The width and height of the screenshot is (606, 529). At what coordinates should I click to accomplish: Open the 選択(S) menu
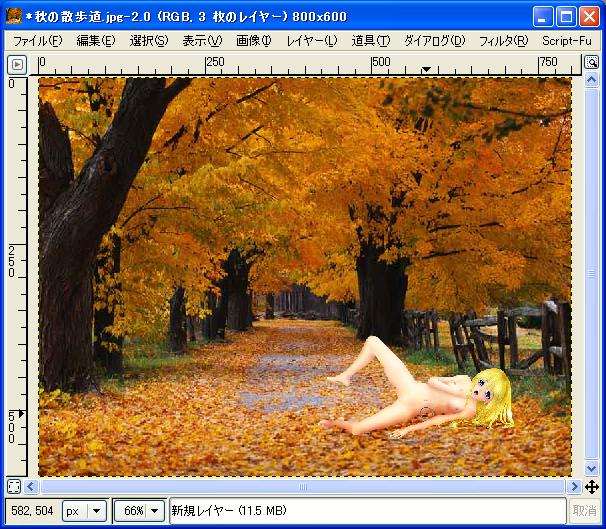tap(149, 41)
